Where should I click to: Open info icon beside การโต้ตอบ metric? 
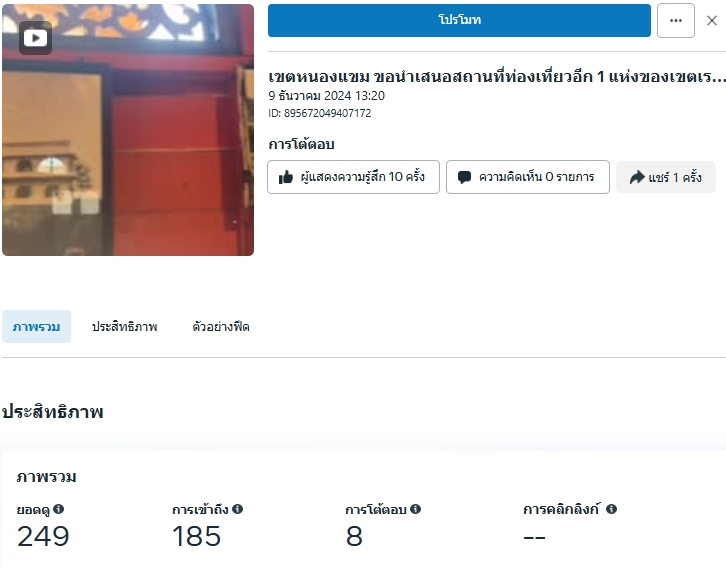415,509
